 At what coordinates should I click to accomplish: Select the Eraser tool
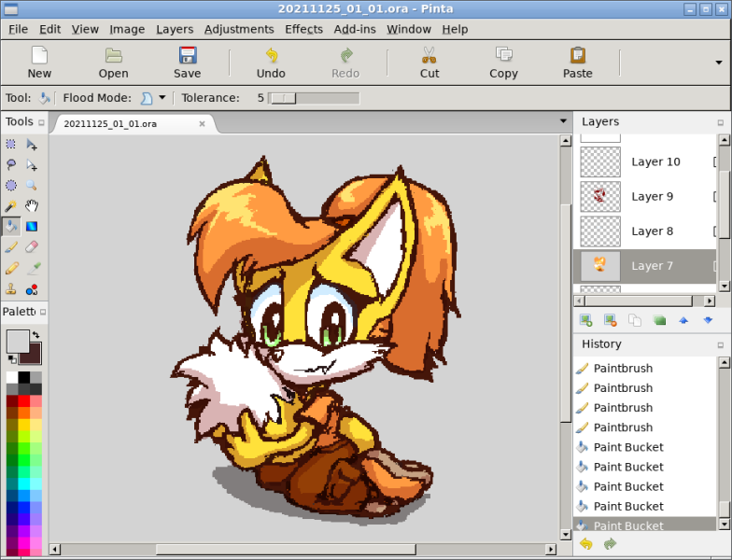32,246
